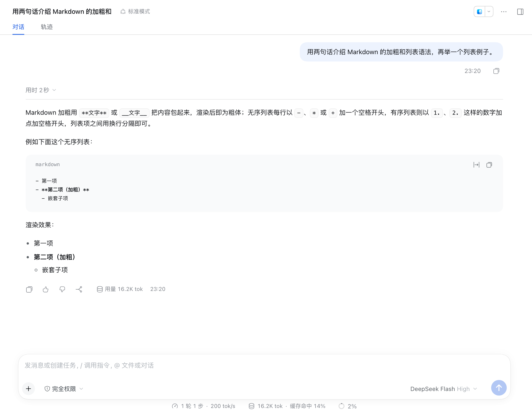Switch to the 轨迹 tab
Image resolution: width=532 pixels, height=413 pixels.
pos(47,27)
